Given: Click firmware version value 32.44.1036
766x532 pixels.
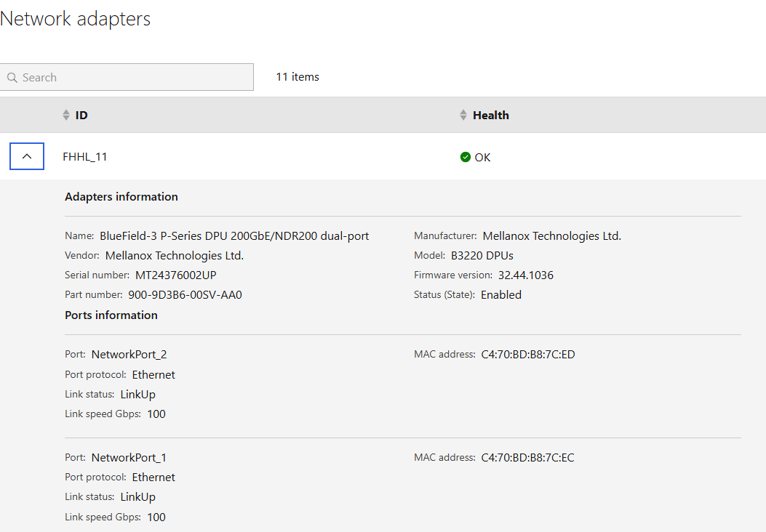Looking at the screenshot, I should 526,275.
